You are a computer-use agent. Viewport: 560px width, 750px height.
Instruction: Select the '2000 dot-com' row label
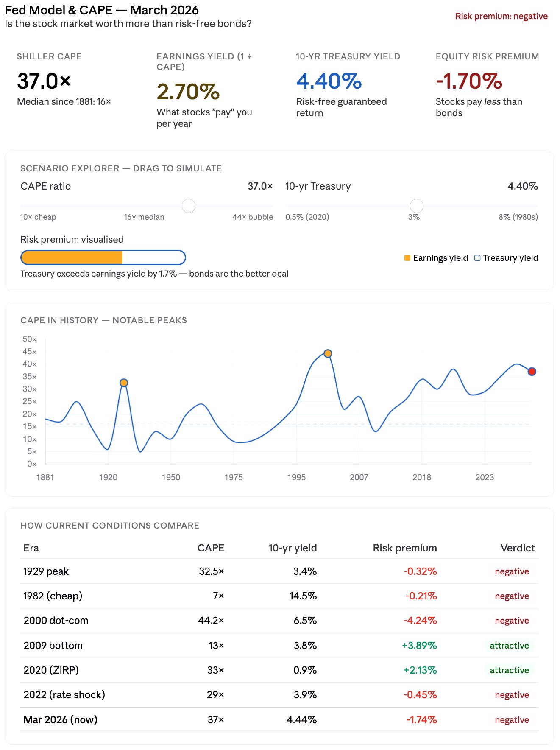56,620
